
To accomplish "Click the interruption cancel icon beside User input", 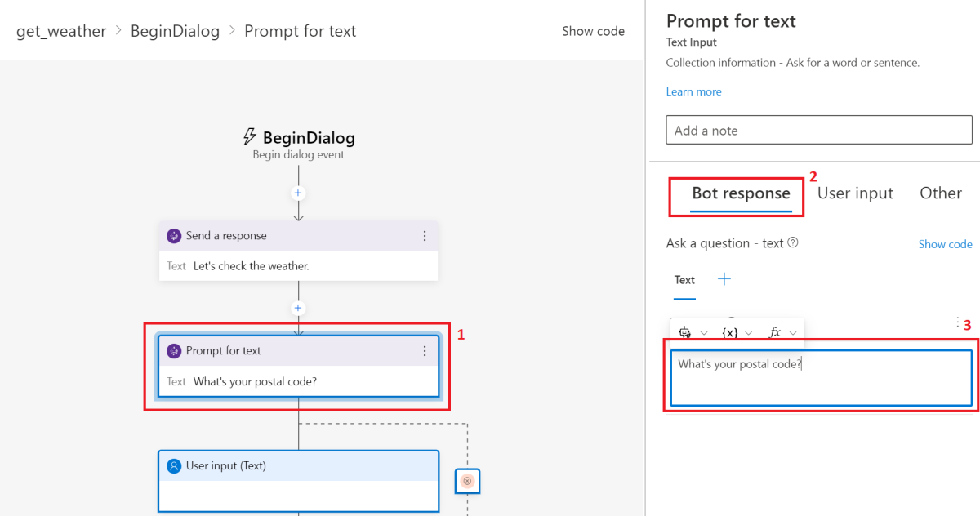I will (x=466, y=481).
